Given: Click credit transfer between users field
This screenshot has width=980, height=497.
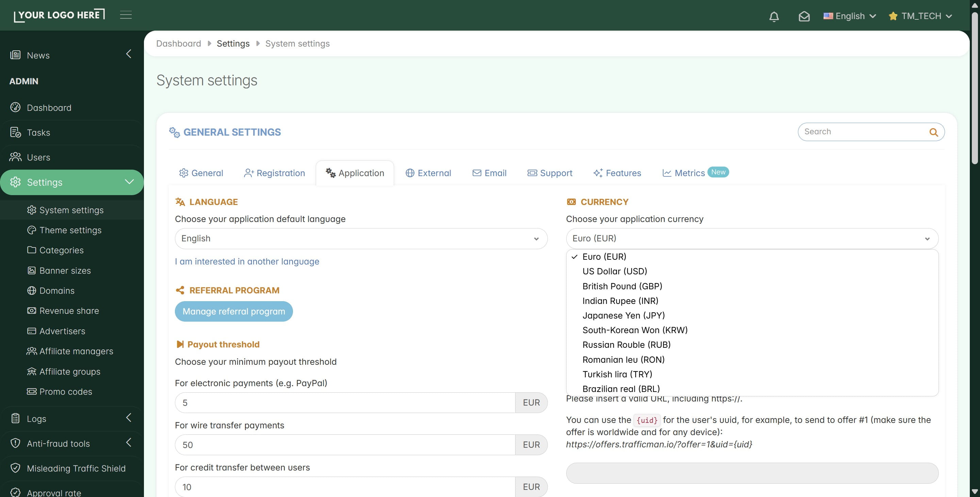Looking at the screenshot, I should click(345, 487).
